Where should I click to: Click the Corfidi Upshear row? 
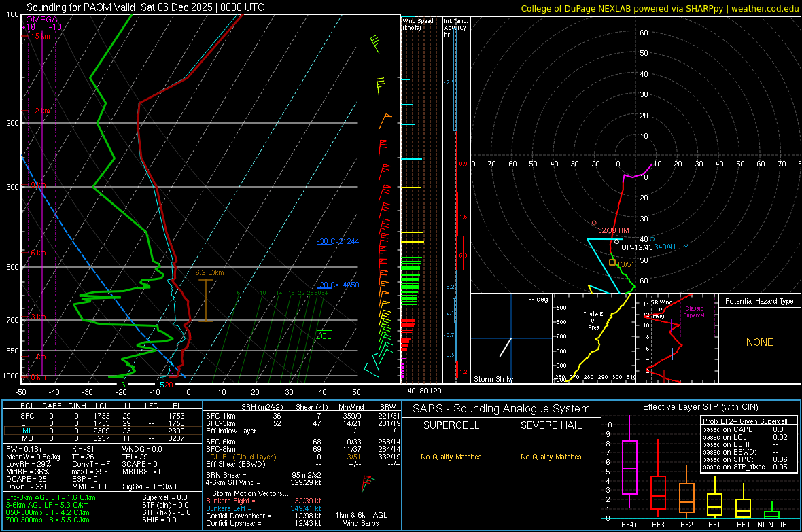click(264, 523)
